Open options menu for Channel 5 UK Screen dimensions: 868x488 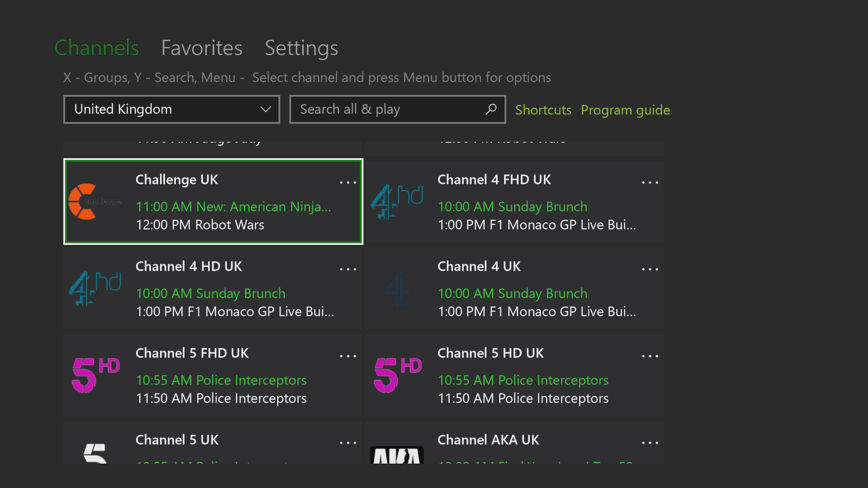click(x=348, y=442)
